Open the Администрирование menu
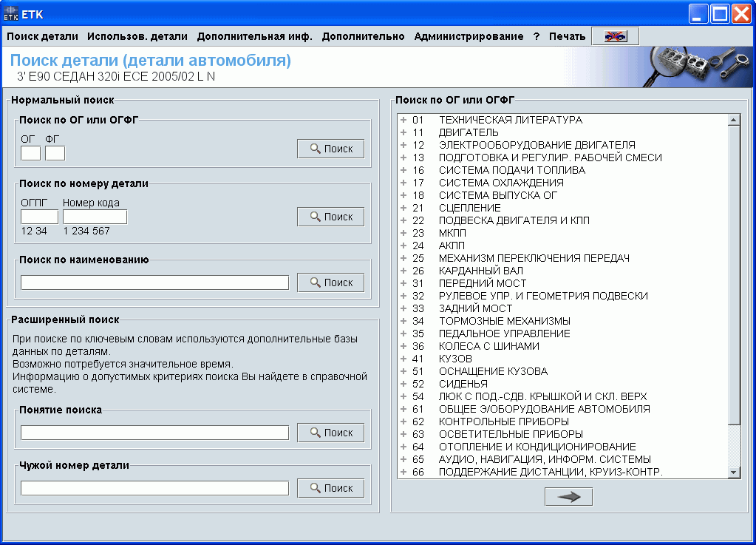This screenshot has width=756, height=545. pos(469,35)
